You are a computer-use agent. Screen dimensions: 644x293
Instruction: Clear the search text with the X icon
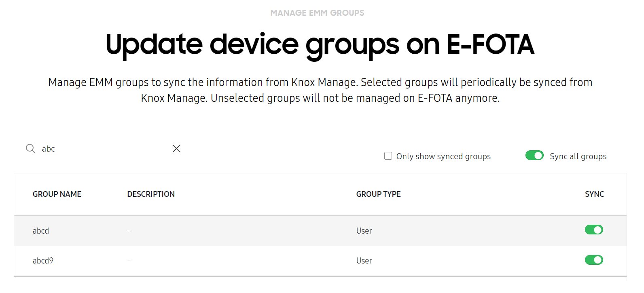(x=176, y=148)
